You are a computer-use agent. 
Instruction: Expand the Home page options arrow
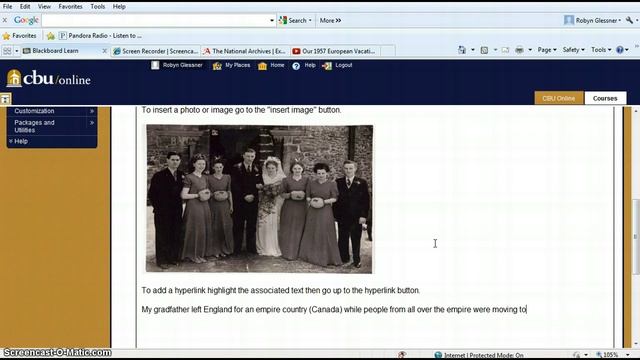coord(473,50)
